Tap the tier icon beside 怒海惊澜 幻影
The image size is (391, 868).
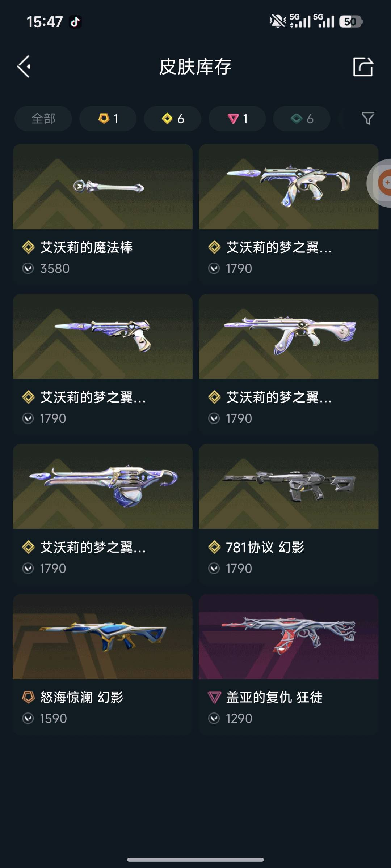[x=28, y=697]
